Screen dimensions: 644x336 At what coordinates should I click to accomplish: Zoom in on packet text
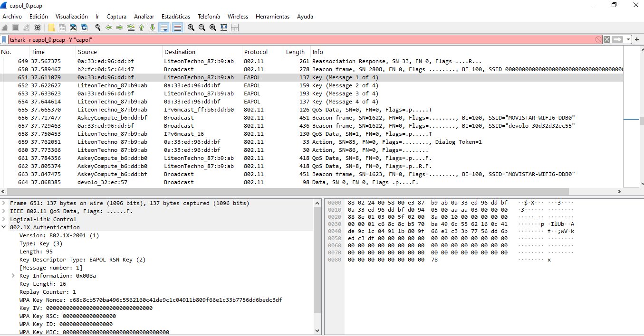191,28
